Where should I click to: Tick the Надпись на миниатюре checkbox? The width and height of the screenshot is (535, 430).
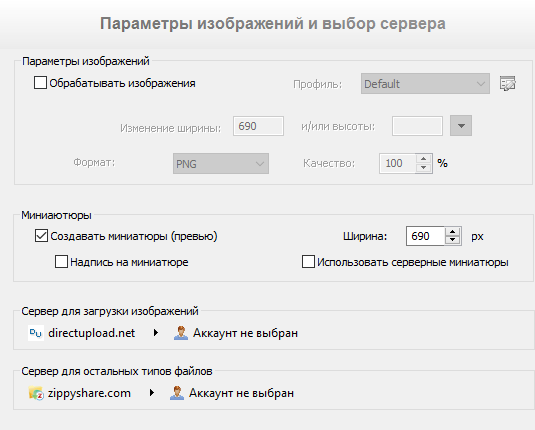(x=61, y=262)
